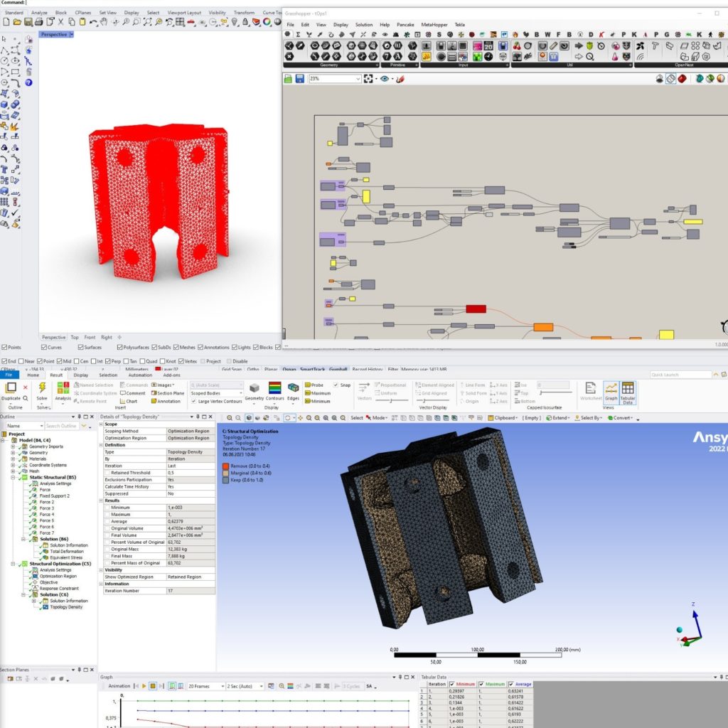
Task: Click the Rhino Print icon
Action: [39, 22]
